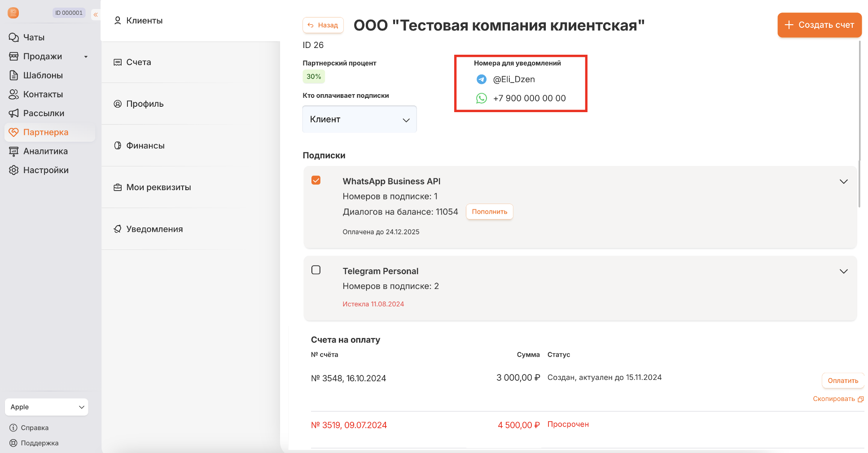Go to Мои реквизиты section
Screen dimensions: 868x453
158,187
